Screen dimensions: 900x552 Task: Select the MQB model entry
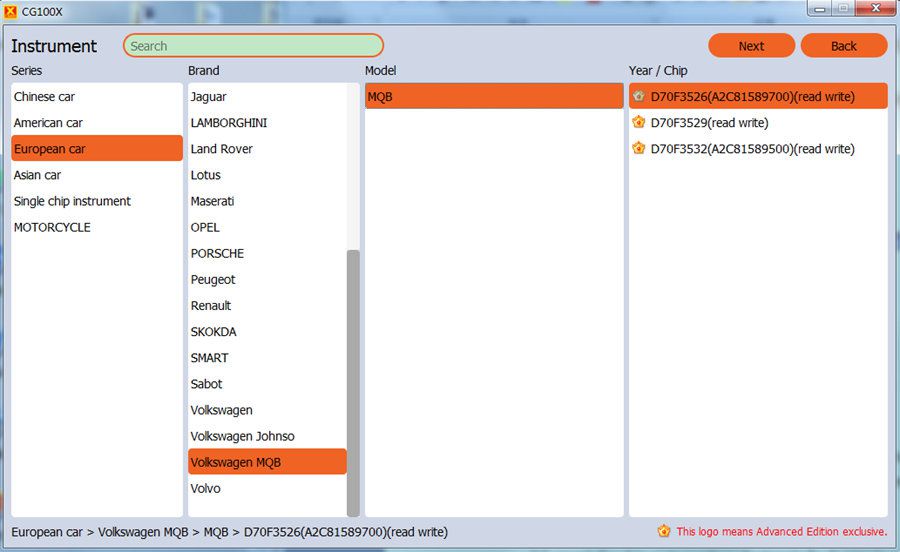pyautogui.click(x=494, y=97)
